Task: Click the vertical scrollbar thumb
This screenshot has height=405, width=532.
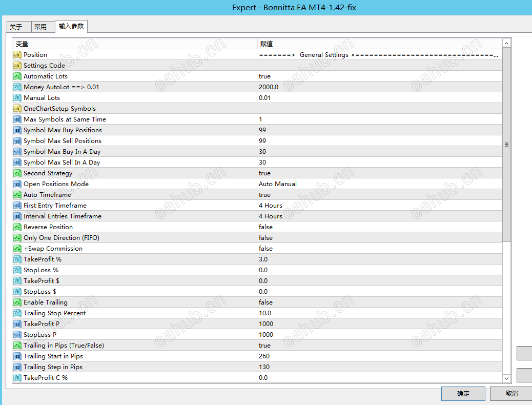Action: coord(506,145)
